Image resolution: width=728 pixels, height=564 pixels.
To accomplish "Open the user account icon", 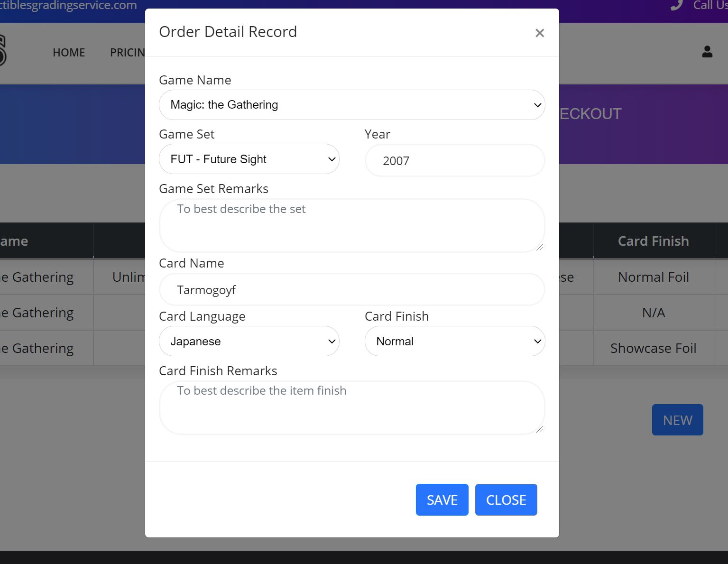I will click(x=707, y=52).
